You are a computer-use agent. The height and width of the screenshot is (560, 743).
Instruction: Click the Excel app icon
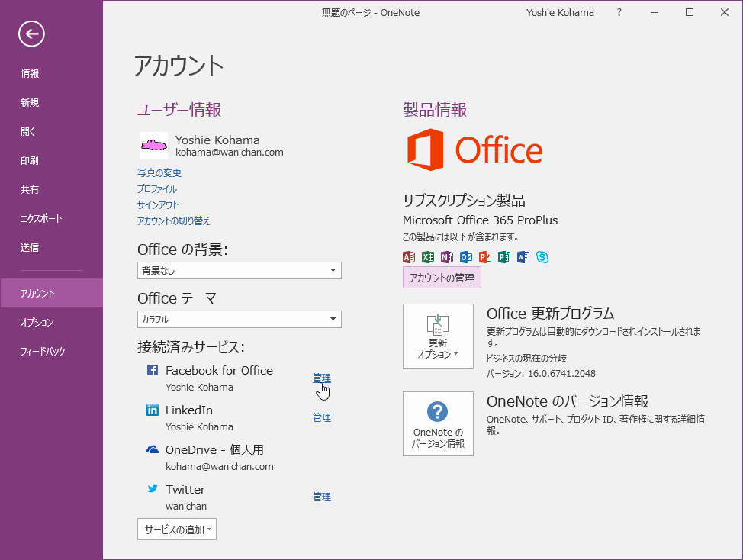click(x=428, y=257)
